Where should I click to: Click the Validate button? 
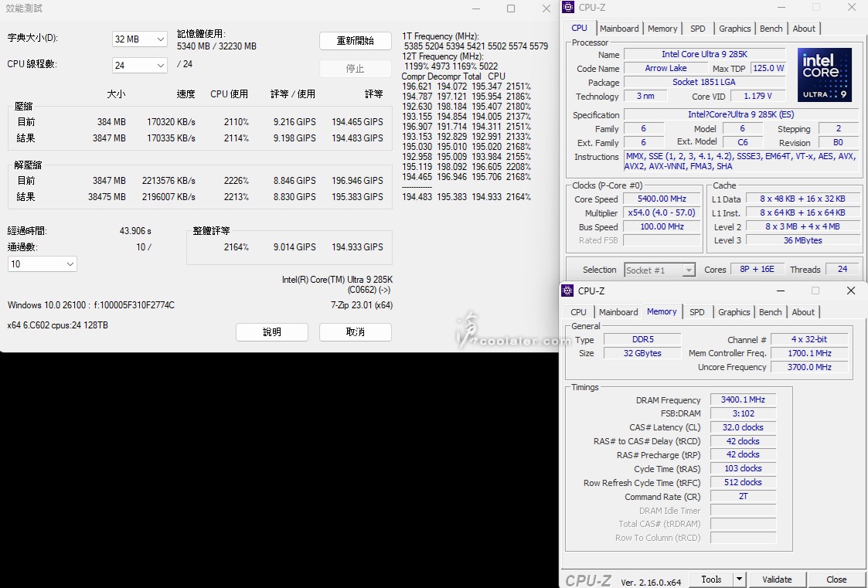(x=777, y=579)
